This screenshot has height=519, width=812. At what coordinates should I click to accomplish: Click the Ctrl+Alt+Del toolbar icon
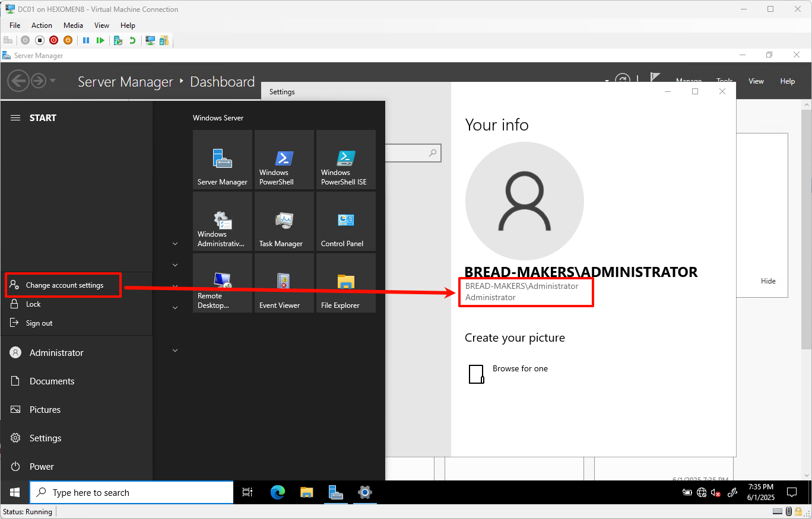point(8,40)
